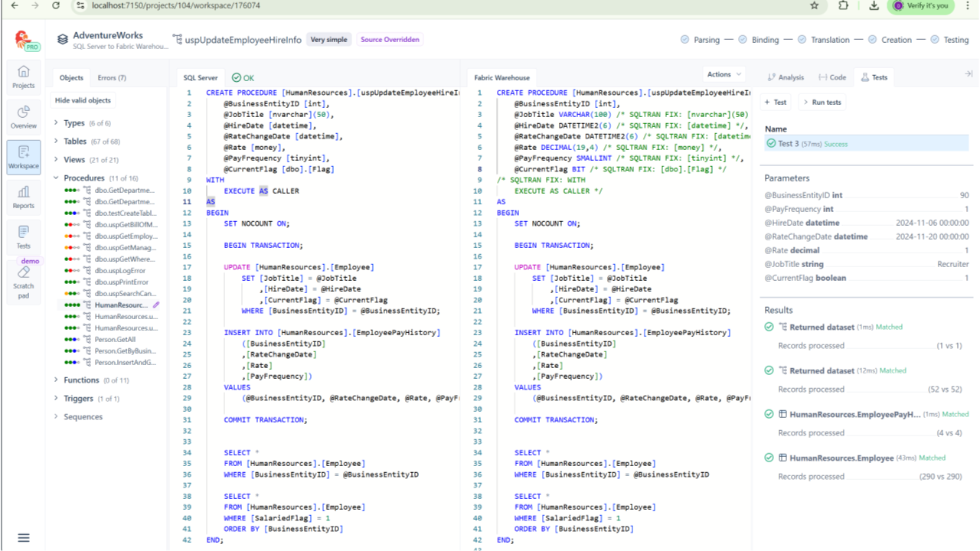Click Hide valid objects button

(83, 100)
